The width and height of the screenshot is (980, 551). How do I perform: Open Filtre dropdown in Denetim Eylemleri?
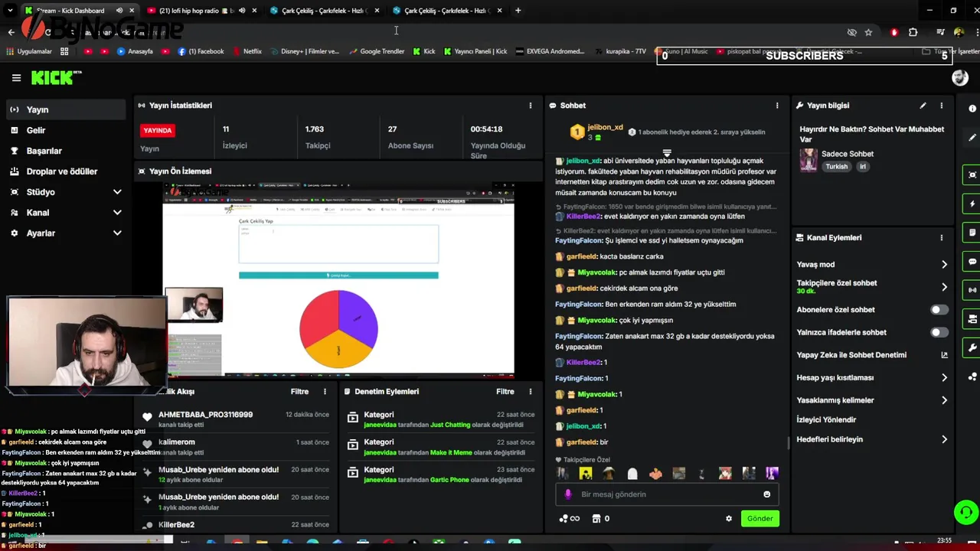[505, 392]
